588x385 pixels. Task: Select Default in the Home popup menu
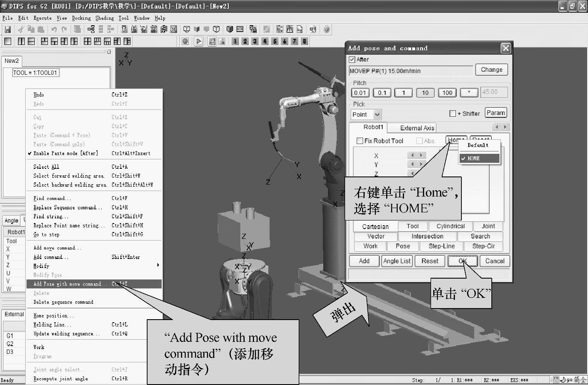(478, 145)
